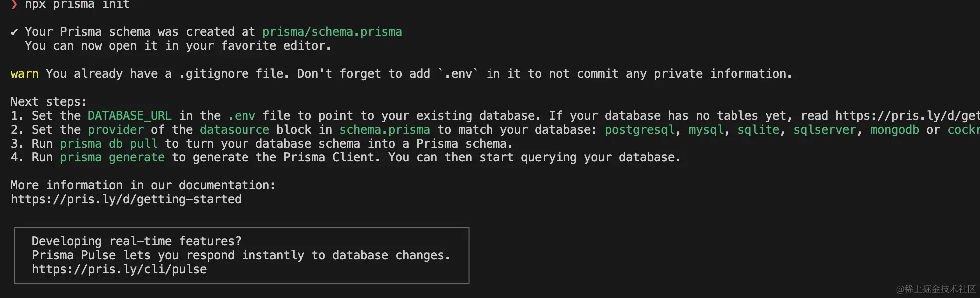Click the truncated pris.ly link in step 1
Viewport: 980px width, 298px height.
pyautogui.click(x=907, y=116)
